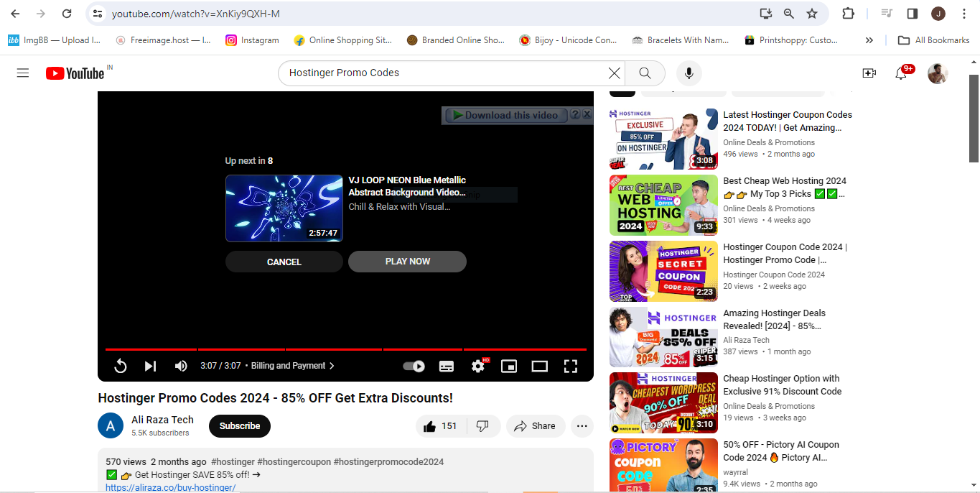Open Best Cheap Web Hosting 2024 thumbnail
The width and height of the screenshot is (980, 493).
(663, 205)
